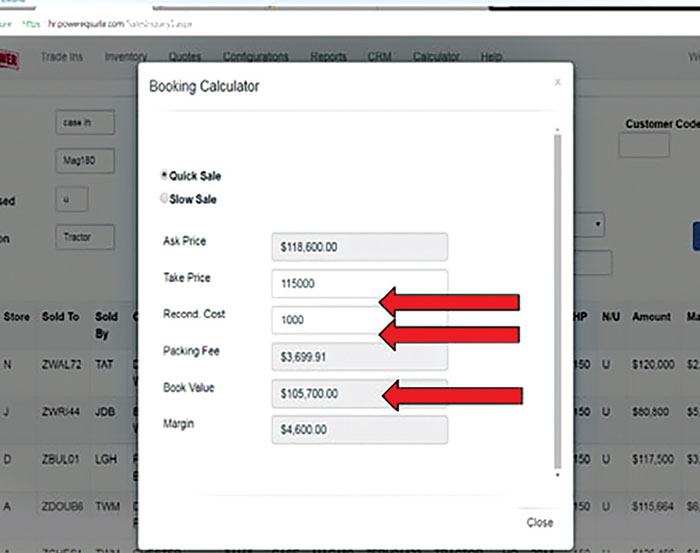Click the Store column header
The height and width of the screenshot is (553, 700).
click(x=17, y=317)
